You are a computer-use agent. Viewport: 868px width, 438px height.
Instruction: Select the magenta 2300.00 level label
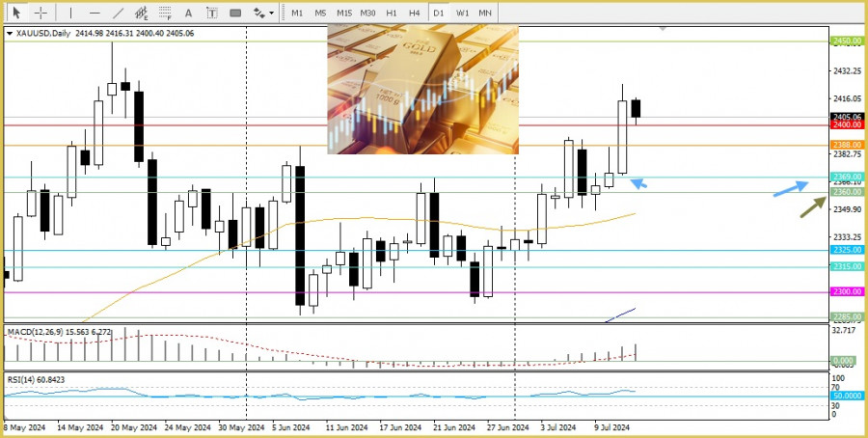point(847,291)
